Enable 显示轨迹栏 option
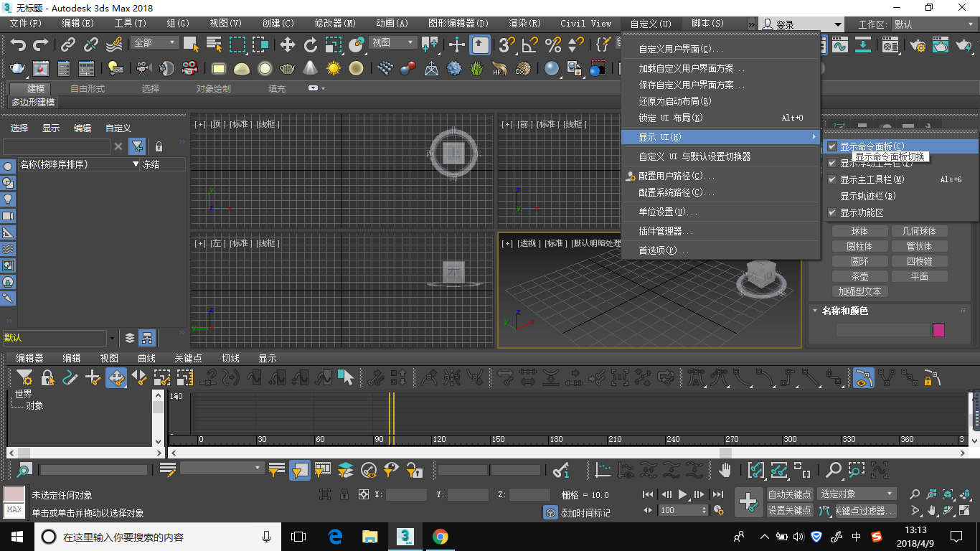 point(867,196)
